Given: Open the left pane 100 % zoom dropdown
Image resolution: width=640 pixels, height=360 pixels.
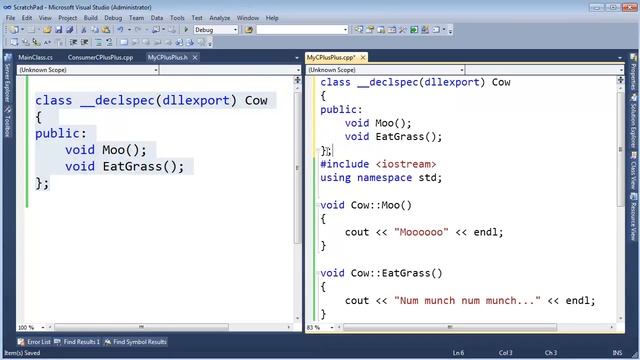Looking at the screenshot, I should (43, 327).
